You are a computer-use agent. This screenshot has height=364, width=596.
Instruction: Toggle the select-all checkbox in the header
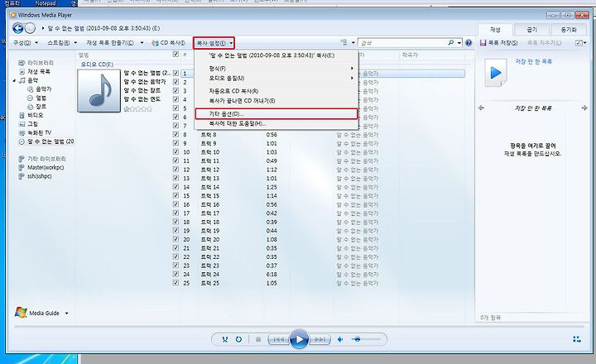[175, 55]
